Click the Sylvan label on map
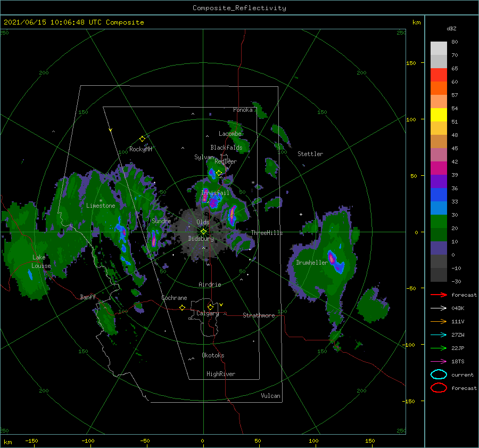Image resolution: width=479 pixels, height=448 pixels. pyautogui.click(x=204, y=157)
